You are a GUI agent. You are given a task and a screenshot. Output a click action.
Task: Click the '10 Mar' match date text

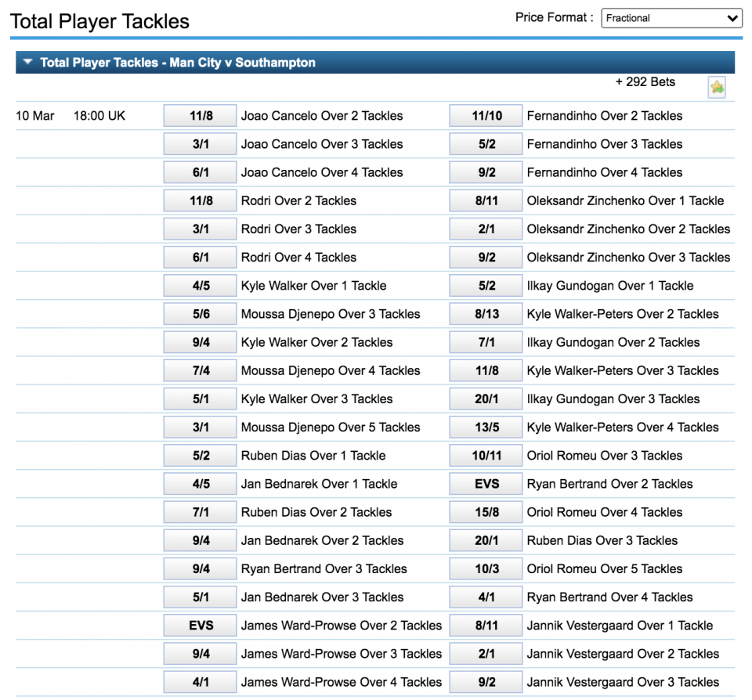(35, 116)
